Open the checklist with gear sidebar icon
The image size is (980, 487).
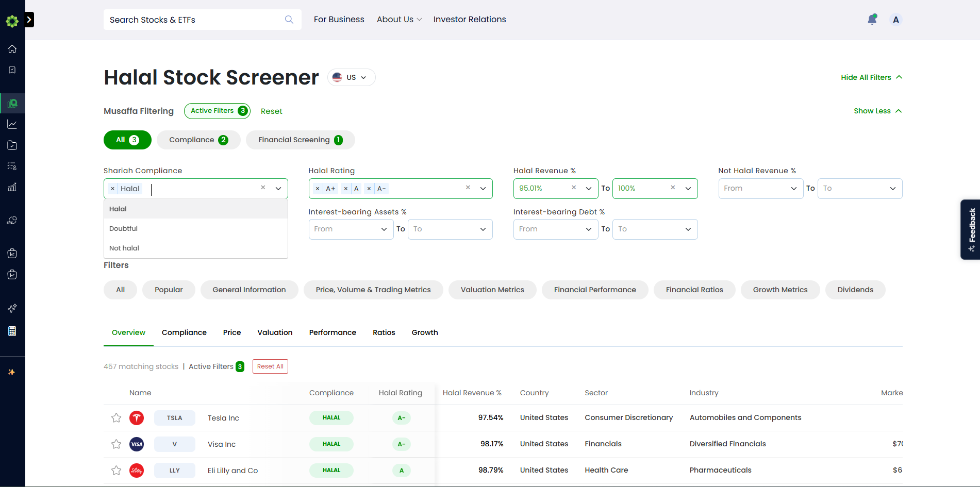click(12, 166)
